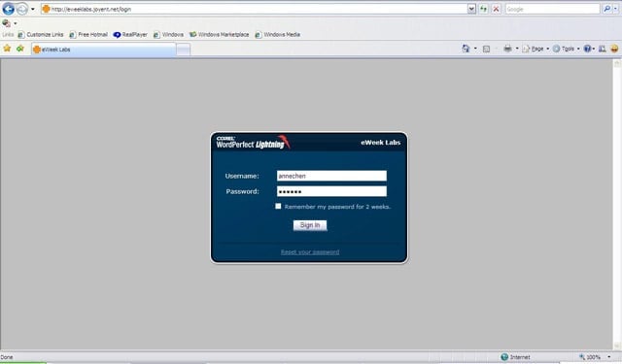The height and width of the screenshot is (364, 622).
Task: Click the Forward navigation arrow
Action: [21, 9]
